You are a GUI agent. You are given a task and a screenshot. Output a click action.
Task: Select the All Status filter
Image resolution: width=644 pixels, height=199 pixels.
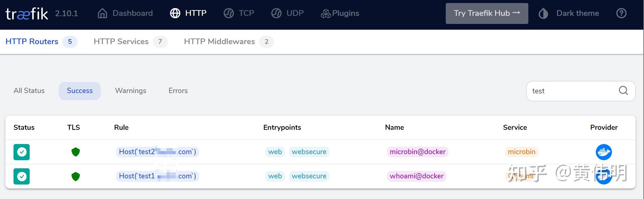(x=29, y=91)
